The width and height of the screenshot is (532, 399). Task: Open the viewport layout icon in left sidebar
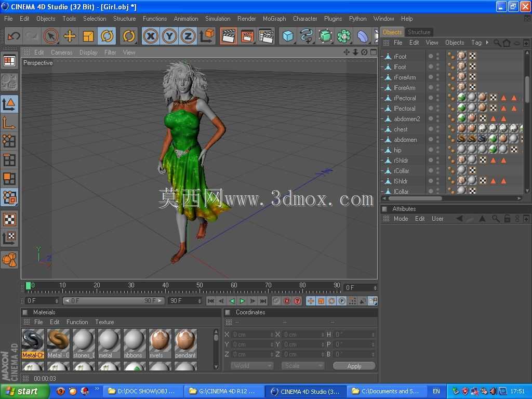(9, 61)
